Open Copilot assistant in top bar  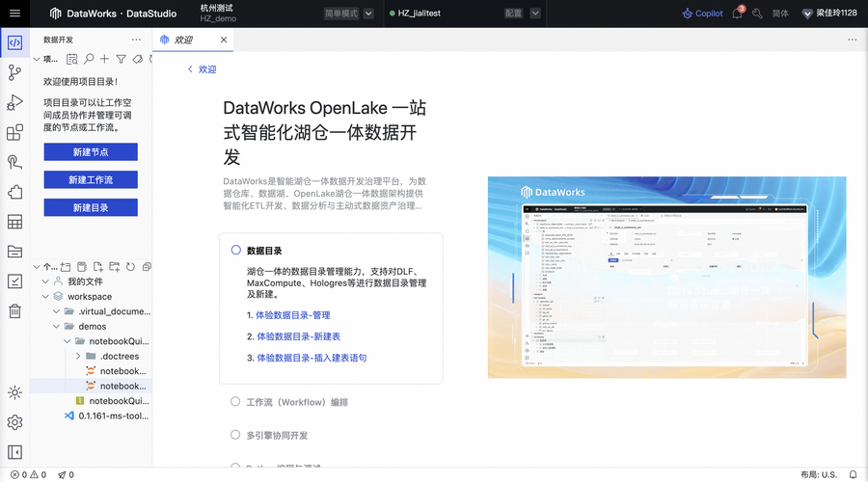[702, 13]
